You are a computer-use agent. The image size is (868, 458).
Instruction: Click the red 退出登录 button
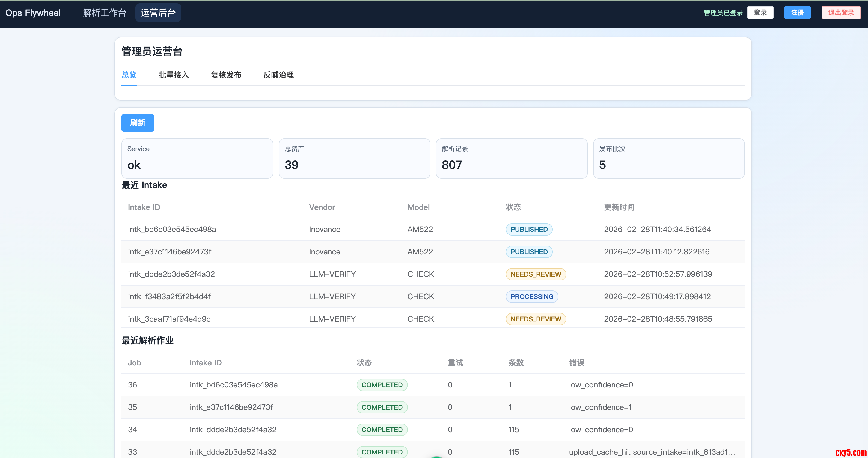[841, 13]
